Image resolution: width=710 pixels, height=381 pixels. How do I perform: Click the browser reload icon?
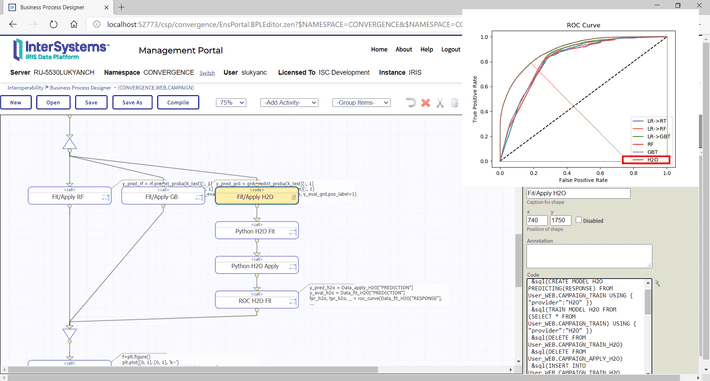53,24
